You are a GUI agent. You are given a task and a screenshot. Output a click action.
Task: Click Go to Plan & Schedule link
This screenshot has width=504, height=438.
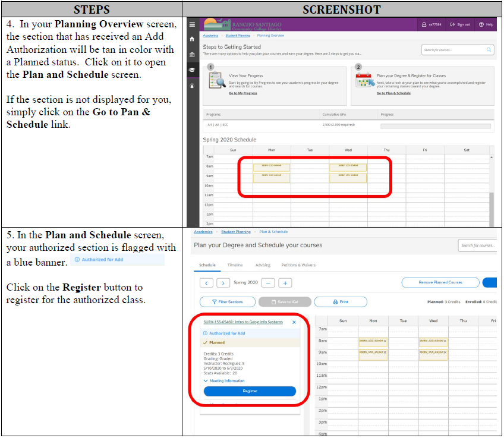tap(393, 93)
